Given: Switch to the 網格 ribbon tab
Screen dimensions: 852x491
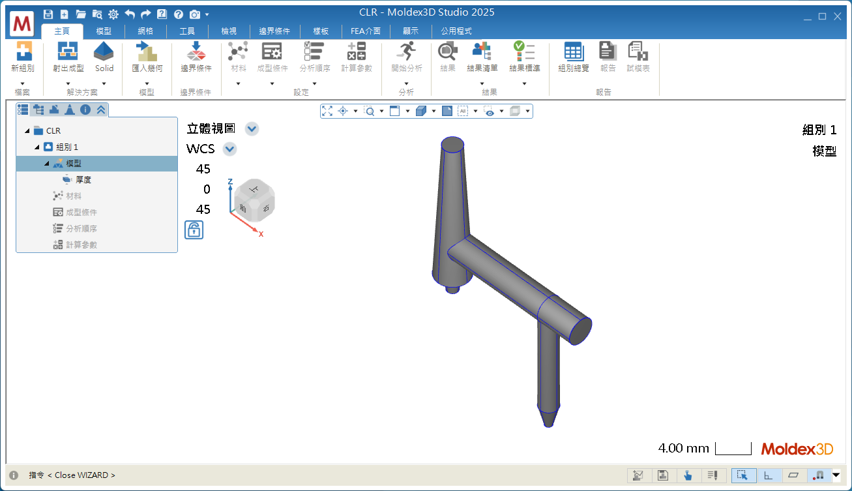Looking at the screenshot, I should tap(146, 31).
